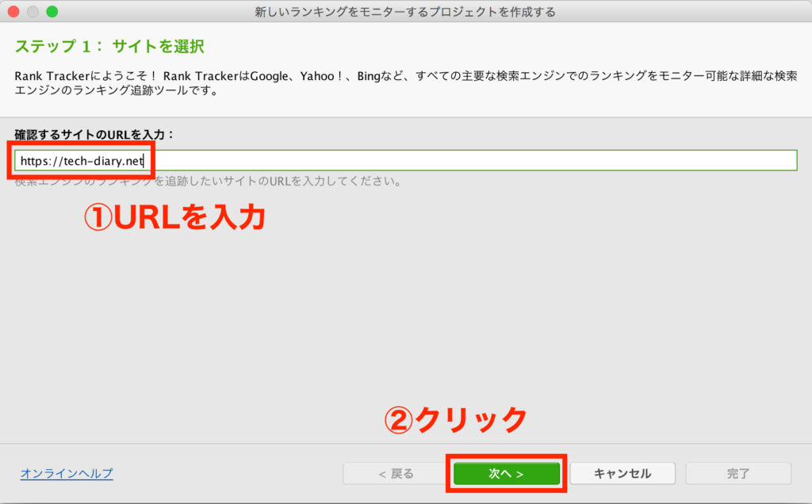Click the disabled < 戻る button
Viewport: 812px width, 504px height.
click(396, 473)
